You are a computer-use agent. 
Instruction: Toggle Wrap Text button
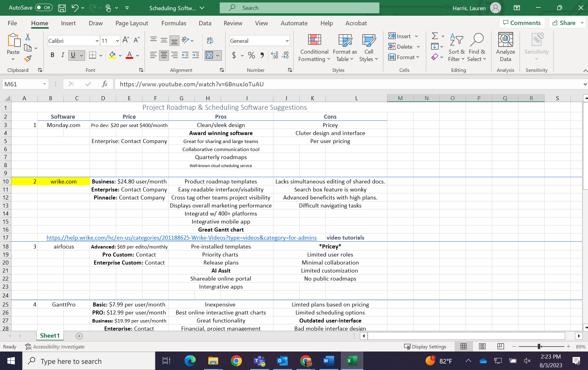210,40
